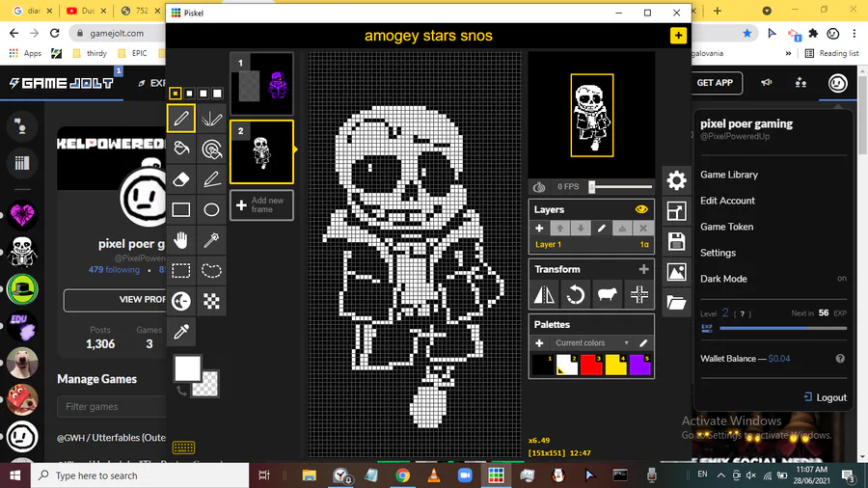868x488 pixels.
Task: Expand Transform panel with plus
Action: point(643,269)
